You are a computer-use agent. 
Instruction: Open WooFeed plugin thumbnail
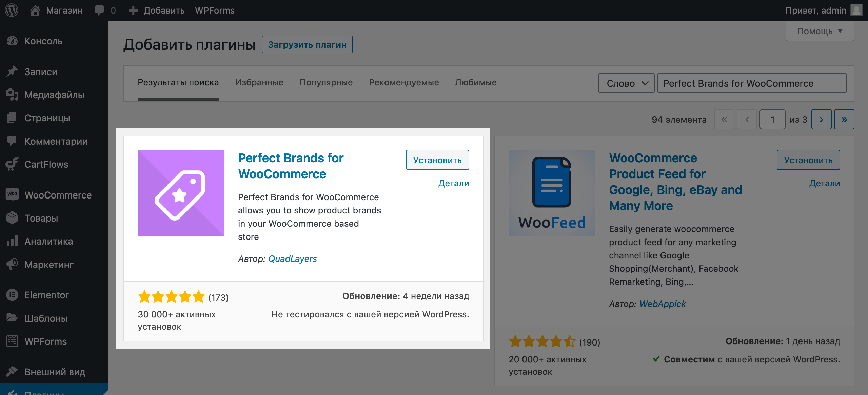(552, 193)
